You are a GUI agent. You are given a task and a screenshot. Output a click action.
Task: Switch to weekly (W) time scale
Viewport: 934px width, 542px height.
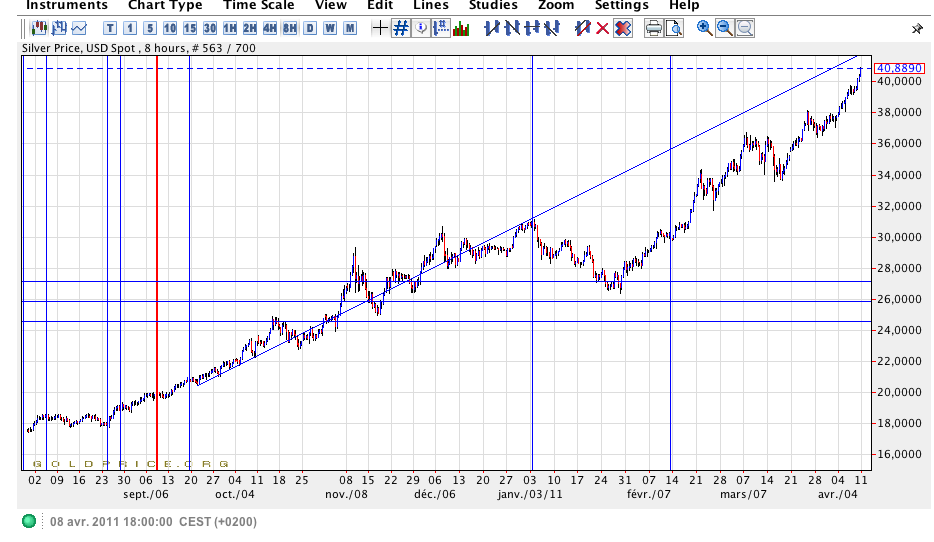pos(330,28)
